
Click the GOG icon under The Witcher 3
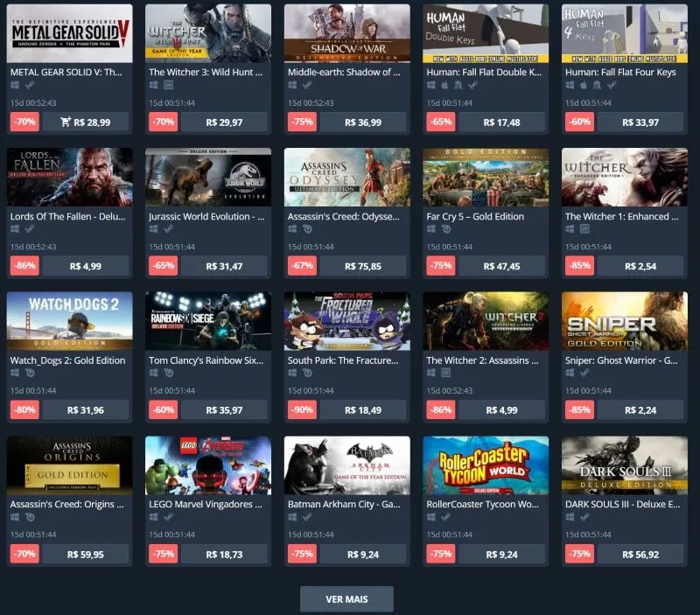click(x=168, y=85)
